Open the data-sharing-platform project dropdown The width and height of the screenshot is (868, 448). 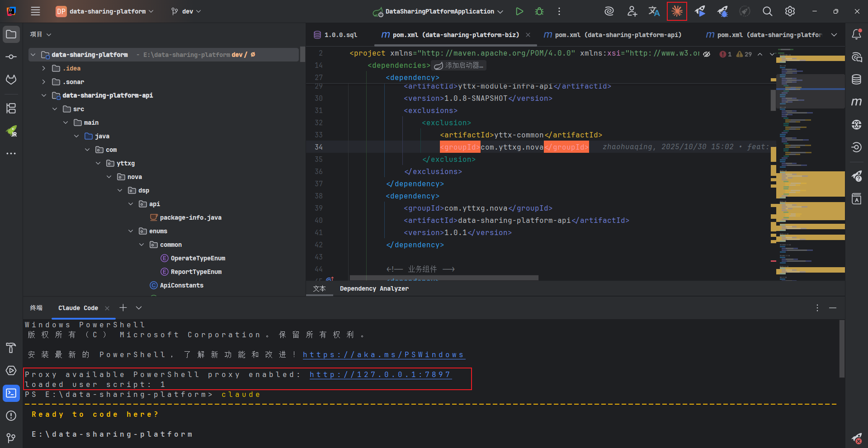[105, 11]
